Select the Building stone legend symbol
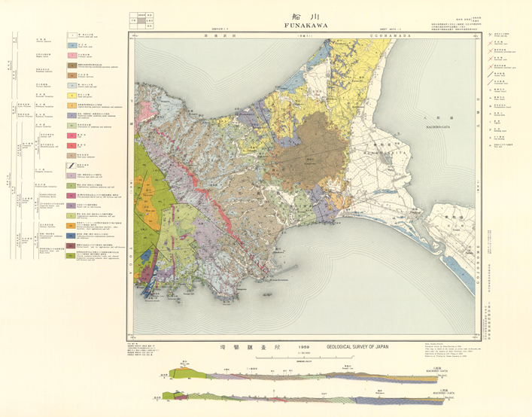Screen dimensions: 532x417 tap(490, 129)
